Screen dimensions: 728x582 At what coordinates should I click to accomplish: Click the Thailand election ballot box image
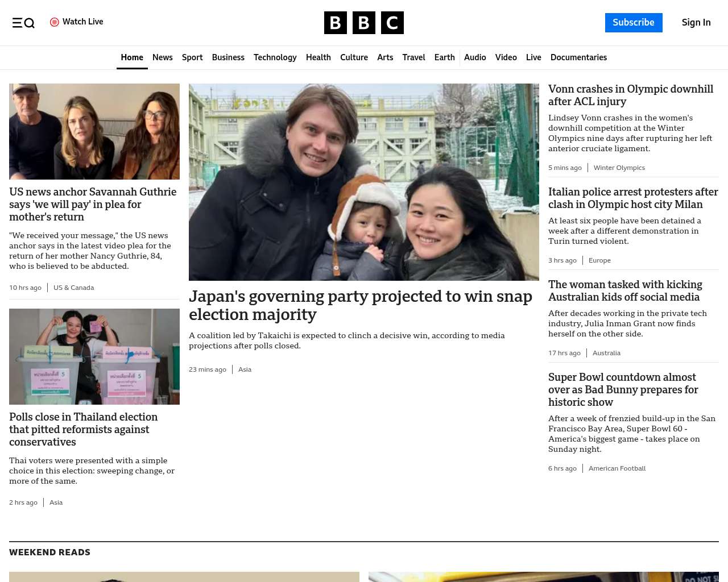(94, 356)
